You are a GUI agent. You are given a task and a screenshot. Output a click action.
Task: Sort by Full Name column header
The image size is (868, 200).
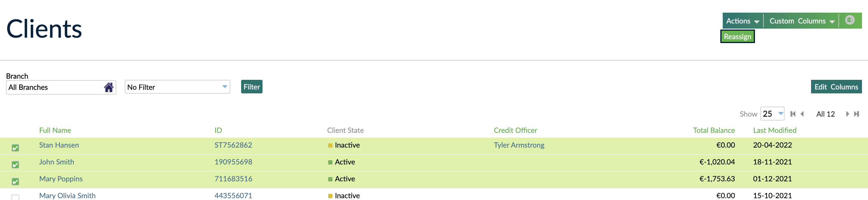[x=55, y=130]
